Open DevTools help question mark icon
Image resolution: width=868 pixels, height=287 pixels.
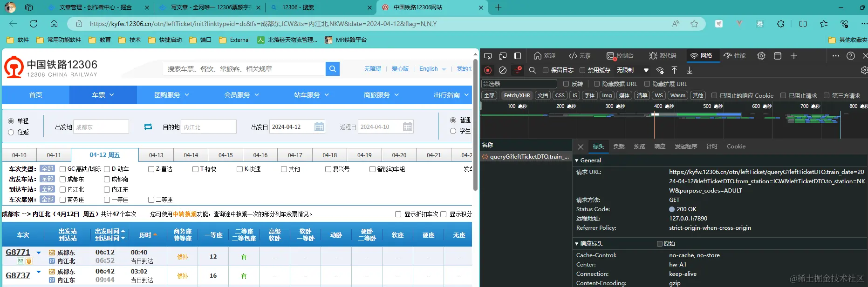coord(851,56)
